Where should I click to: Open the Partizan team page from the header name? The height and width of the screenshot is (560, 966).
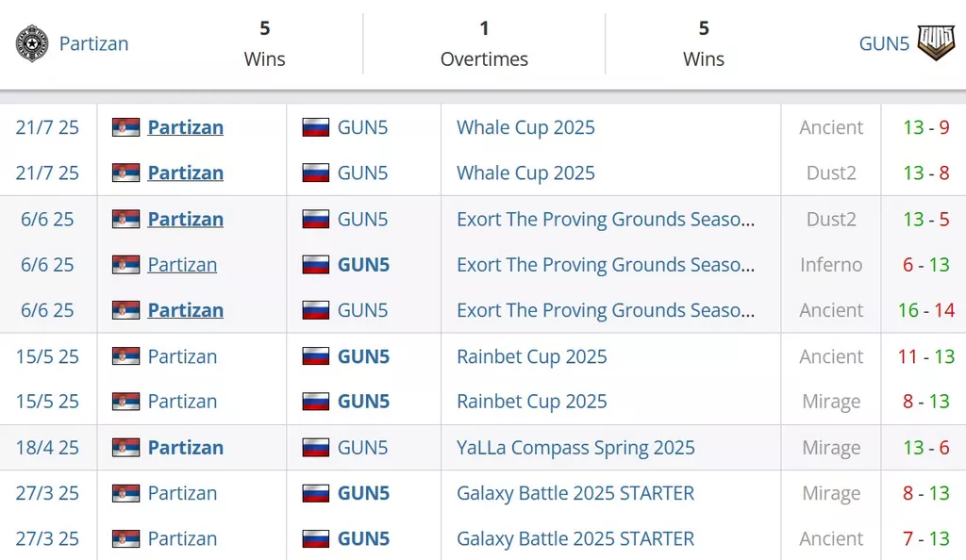point(93,43)
